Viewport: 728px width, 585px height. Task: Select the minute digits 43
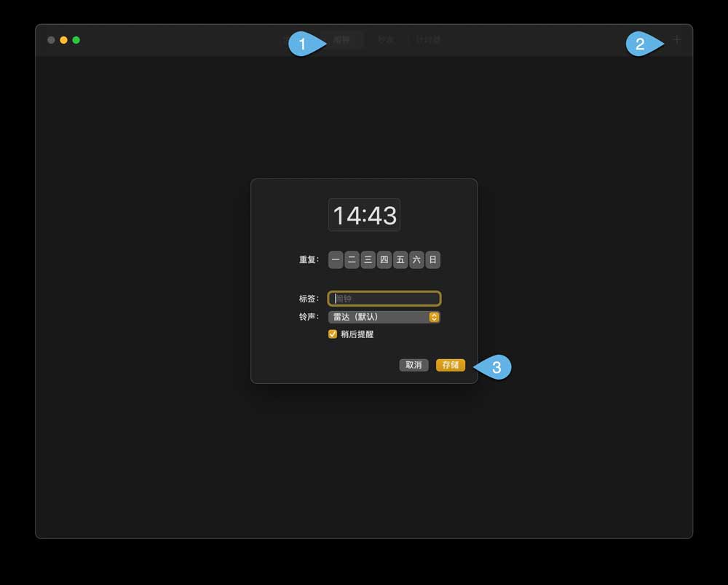click(381, 216)
